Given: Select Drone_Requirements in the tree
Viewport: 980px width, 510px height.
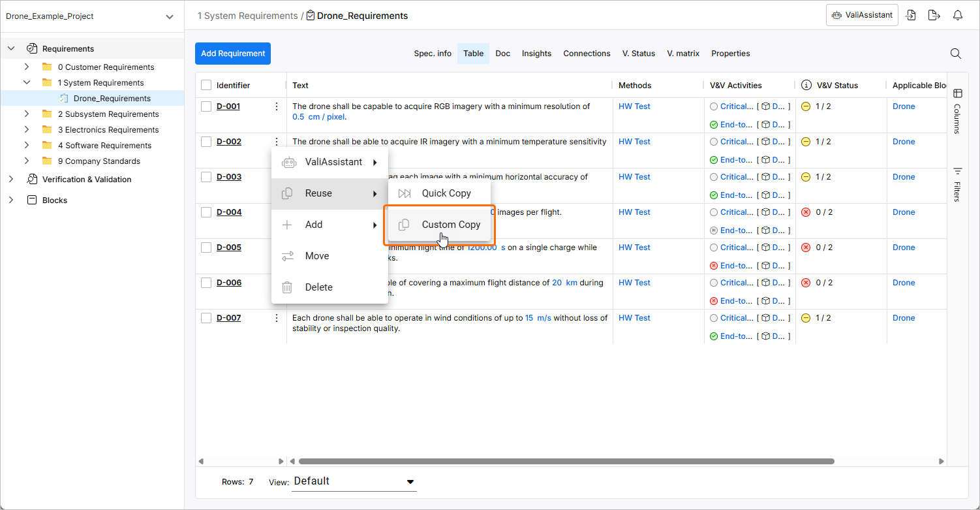Looking at the screenshot, I should tap(112, 99).
